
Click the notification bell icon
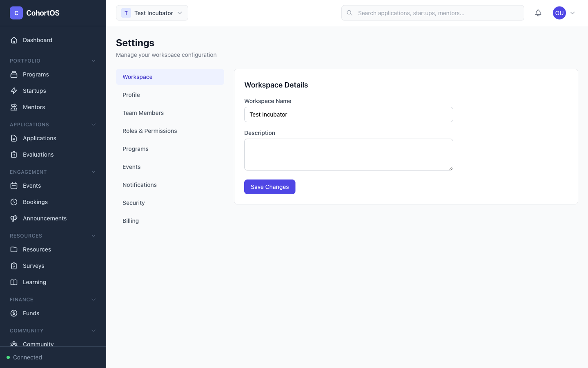(x=538, y=13)
